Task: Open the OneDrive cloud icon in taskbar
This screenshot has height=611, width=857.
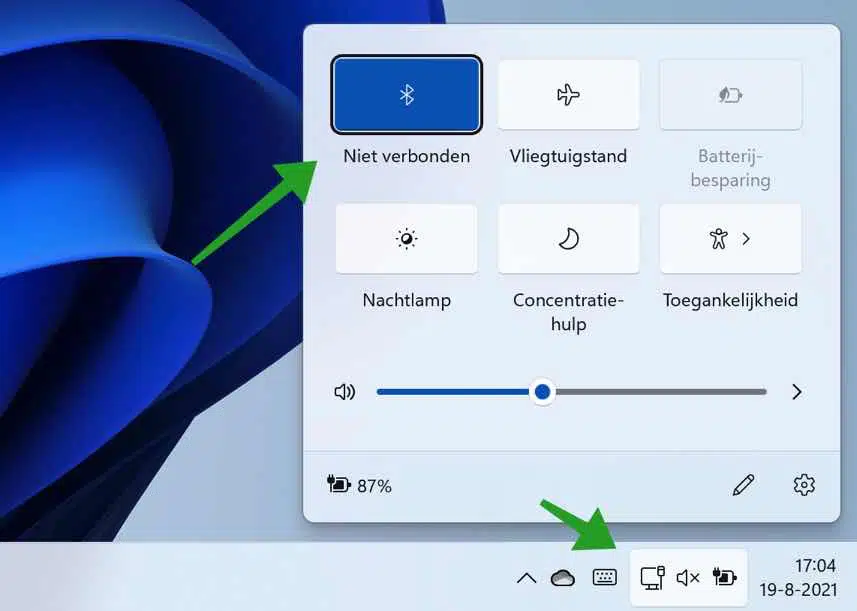Action: [x=562, y=578]
